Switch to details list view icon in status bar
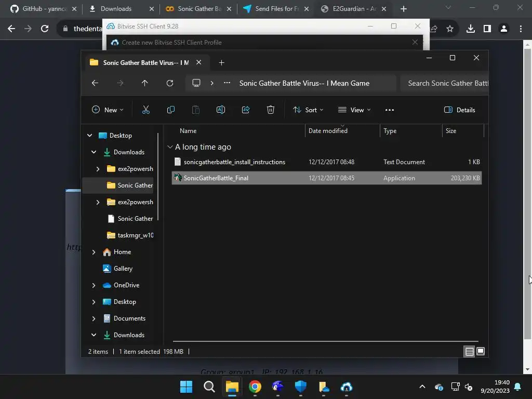Image resolution: width=532 pixels, height=399 pixels. [x=469, y=352]
